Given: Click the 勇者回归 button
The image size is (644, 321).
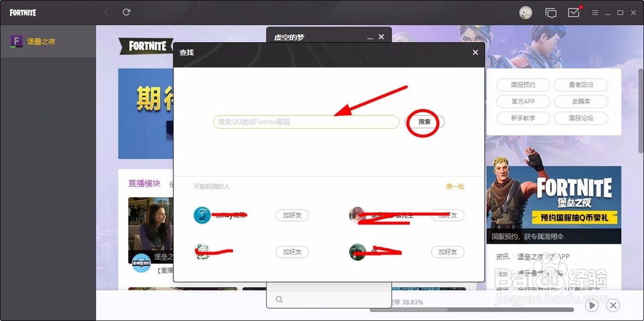Looking at the screenshot, I should click(581, 85).
